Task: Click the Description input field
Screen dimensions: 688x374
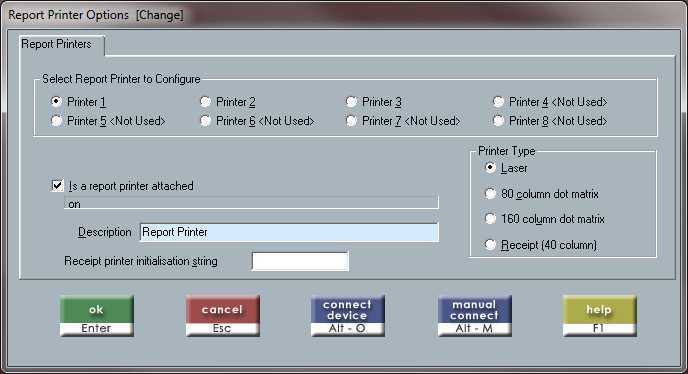Action: (289, 232)
